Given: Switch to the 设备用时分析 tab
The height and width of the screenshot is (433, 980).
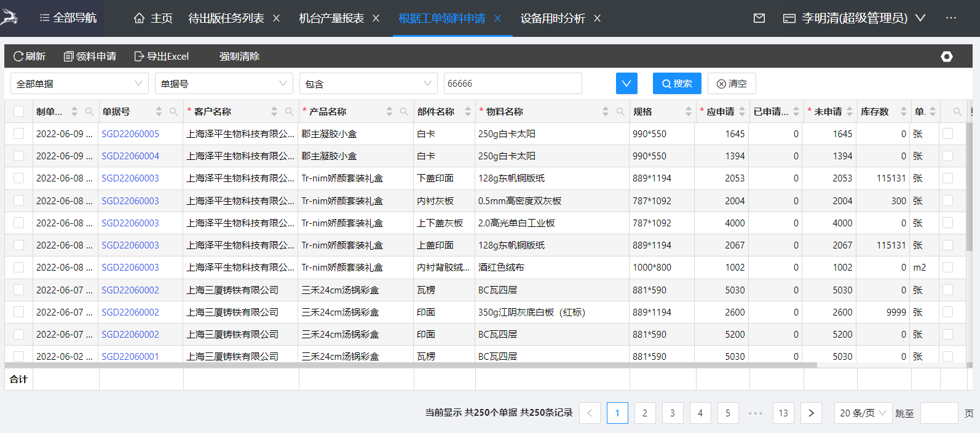Looking at the screenshot, I should pyautogui.click(x=552, y=18).
